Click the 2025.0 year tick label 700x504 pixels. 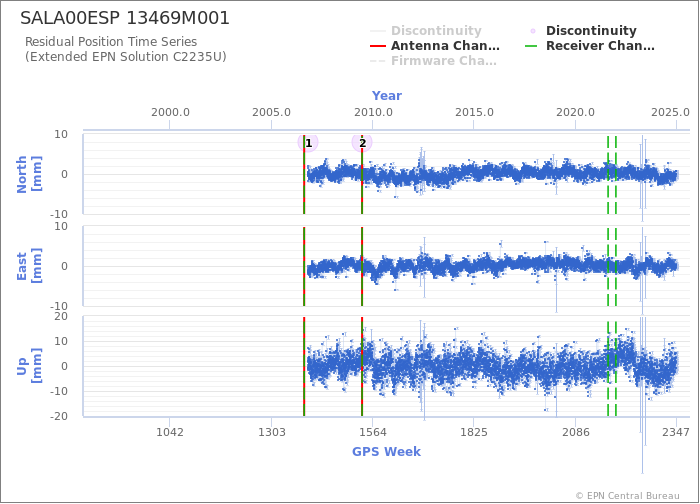[670, 112]
